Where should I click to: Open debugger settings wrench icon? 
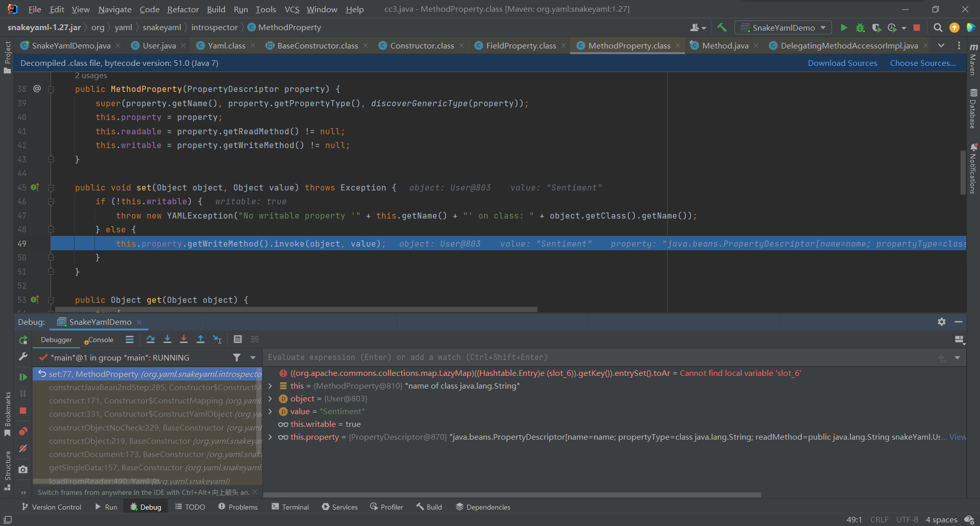pos(23,356)
